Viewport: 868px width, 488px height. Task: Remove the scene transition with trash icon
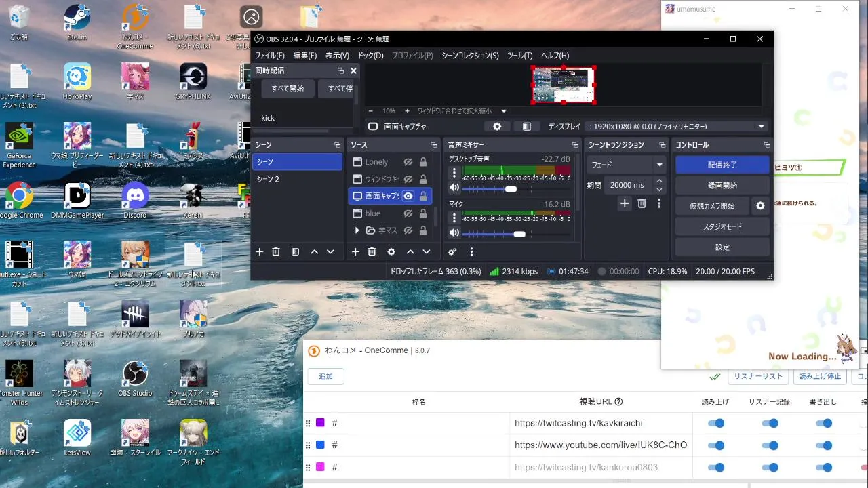(642, 203)
